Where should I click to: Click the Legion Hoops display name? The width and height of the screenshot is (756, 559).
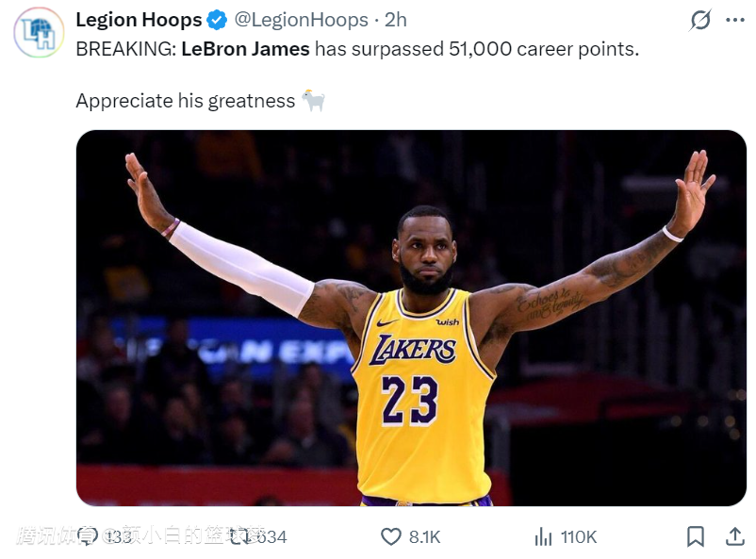tap(139, 20)
